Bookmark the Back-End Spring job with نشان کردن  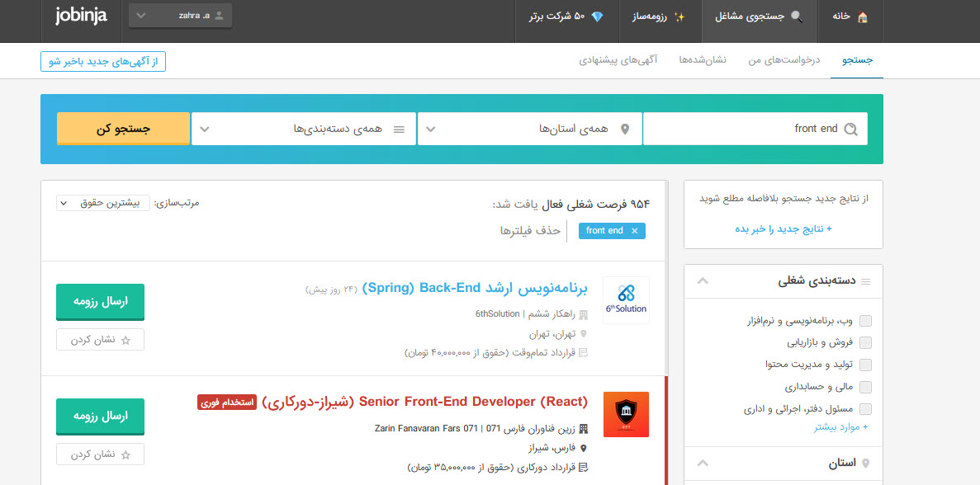100,340
